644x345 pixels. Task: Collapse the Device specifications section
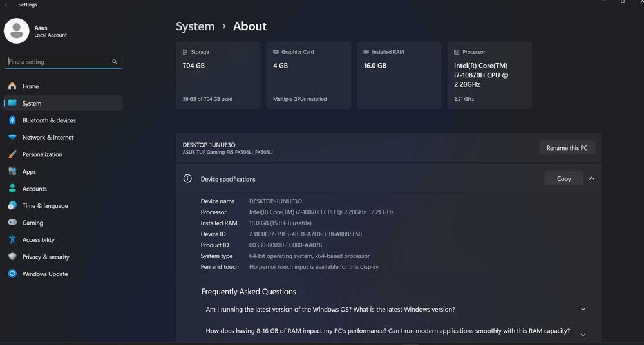click(591, 178)
